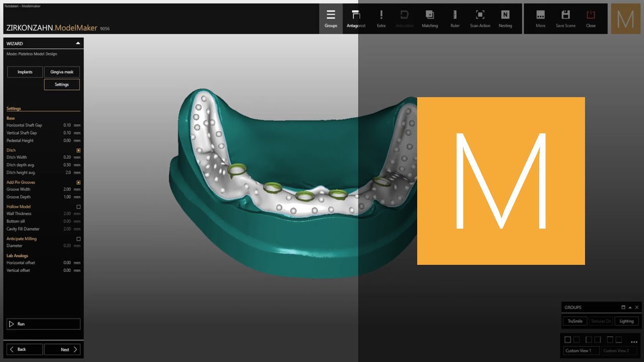The height and width of the screenshot is (362, 644).
Task: Edit the Wall Thickness value
Action: (x=67, y=214)
